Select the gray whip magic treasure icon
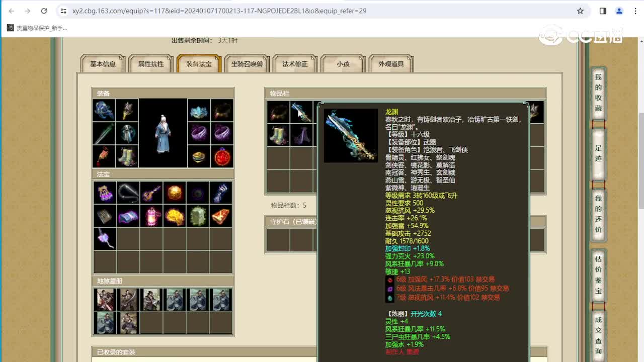 (128, 193)
